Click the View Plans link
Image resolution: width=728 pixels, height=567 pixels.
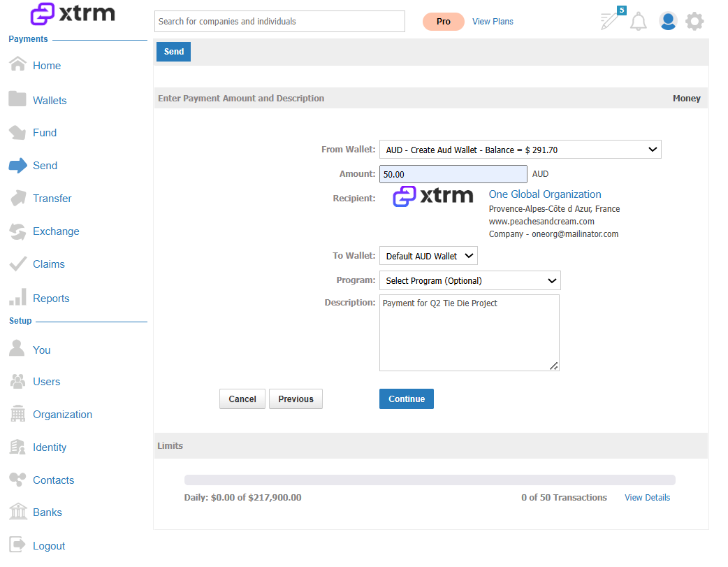(x=493, y=22)
